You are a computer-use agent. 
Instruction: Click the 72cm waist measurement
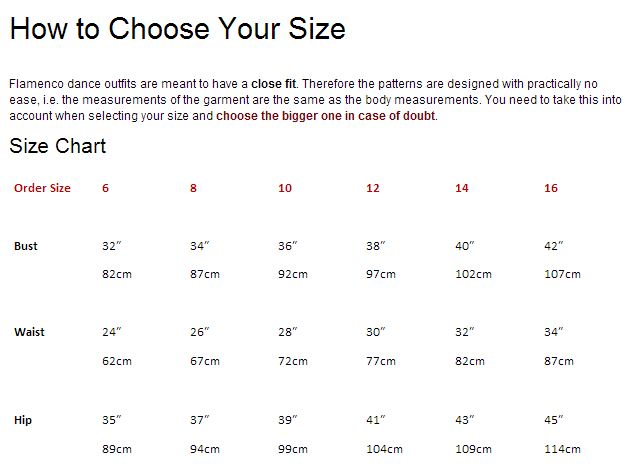[293, 361]
